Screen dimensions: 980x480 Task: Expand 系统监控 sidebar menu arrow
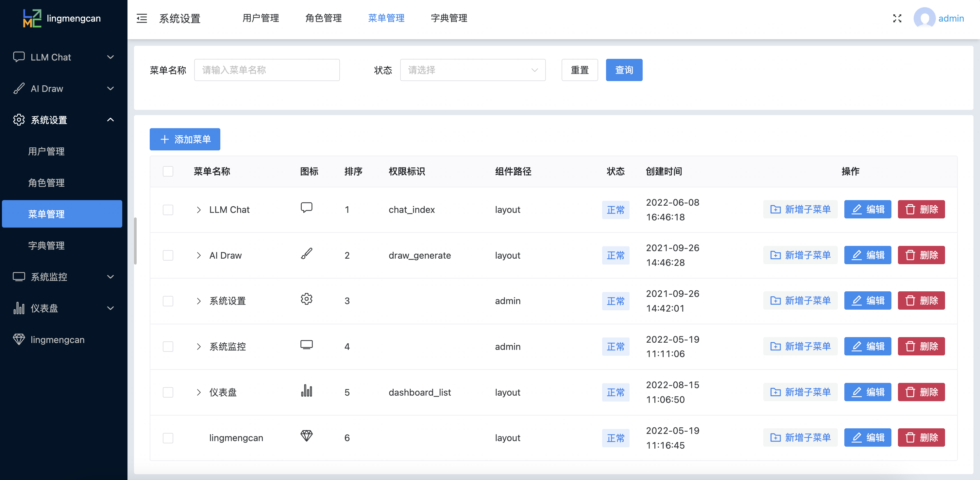point(110,277)
